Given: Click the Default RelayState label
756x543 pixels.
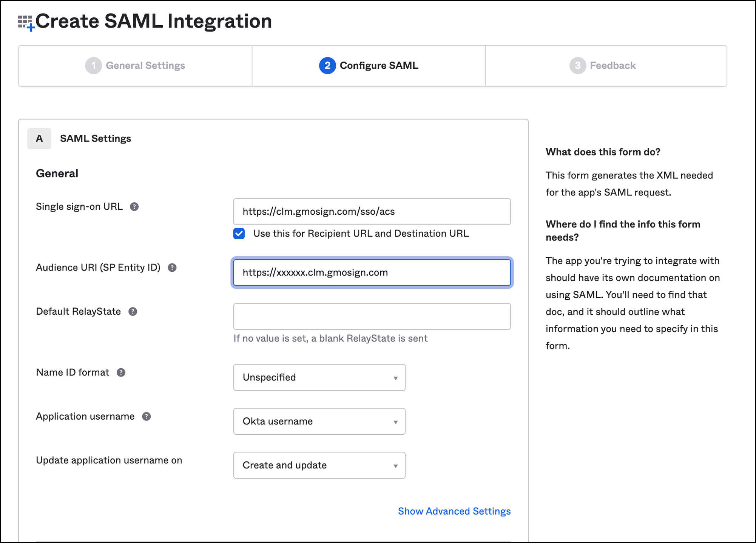Looking at the screenshot, I should click(x=79, y=312).
